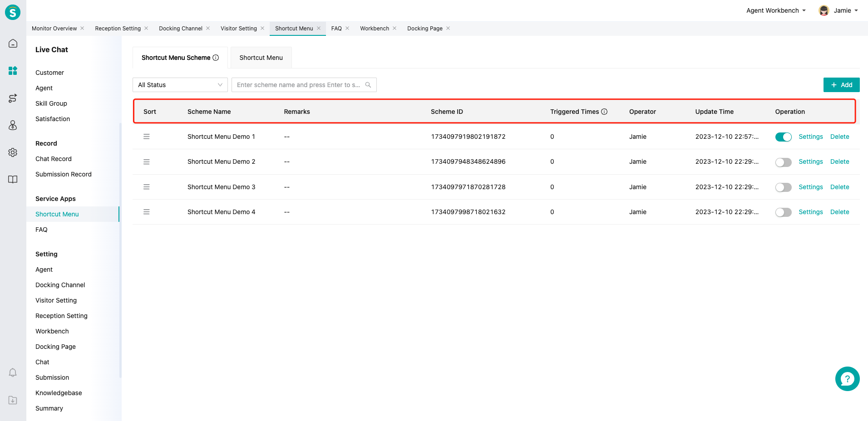Viewport: 868px width, 421px height.
Task: Open the Jamie account dropdown arrow
Action: (856, 10)
